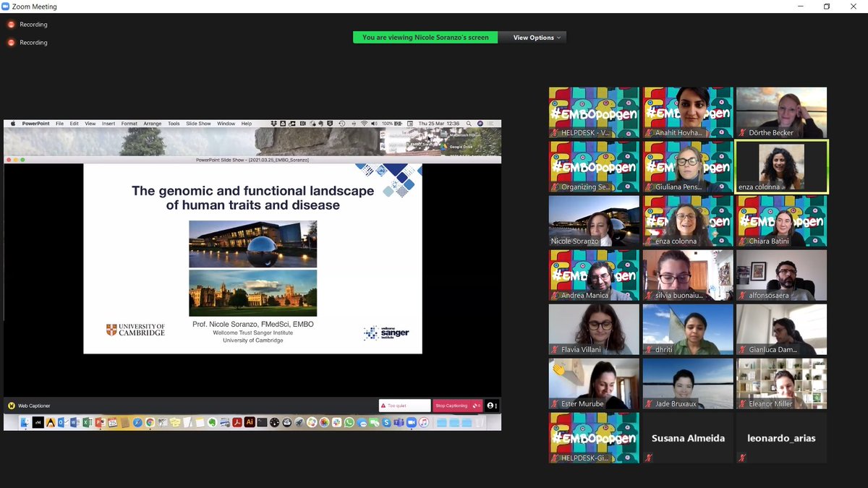Open PowerPoint from the mac dock
This screenshot has width=868, height=488.
pos(100,422)
